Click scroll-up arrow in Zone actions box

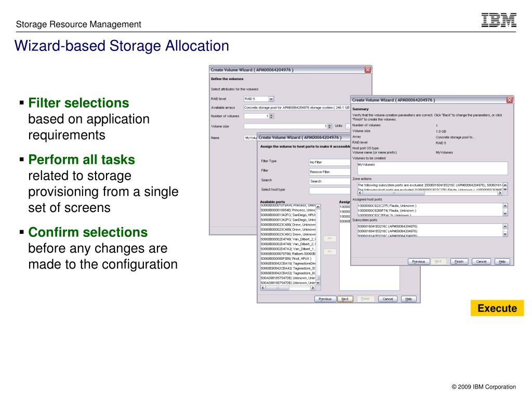tap(505, 185)
